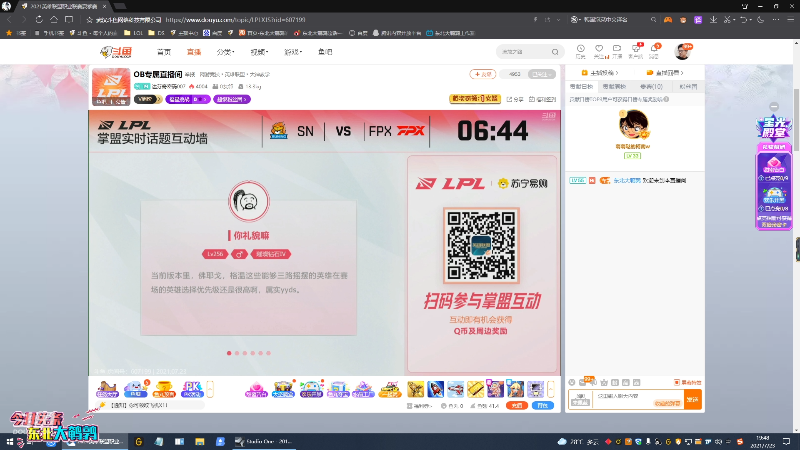Click the search magnifier icon

point(555,52)
